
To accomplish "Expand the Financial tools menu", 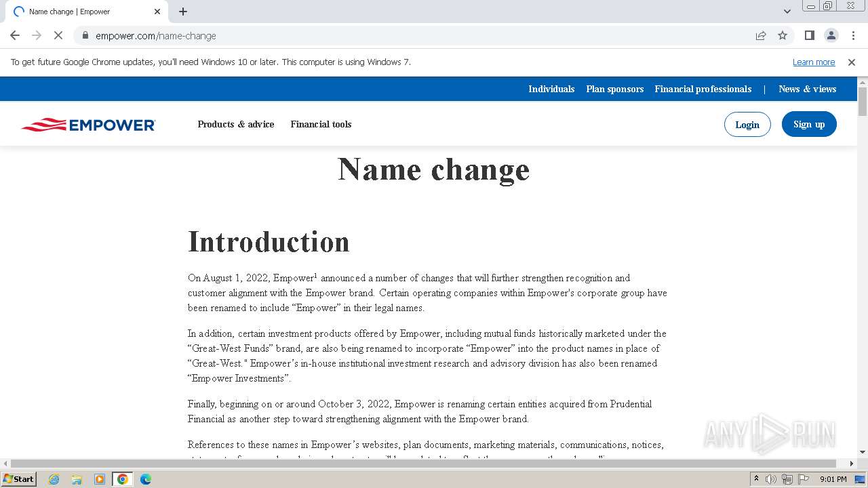I will 321,124.
